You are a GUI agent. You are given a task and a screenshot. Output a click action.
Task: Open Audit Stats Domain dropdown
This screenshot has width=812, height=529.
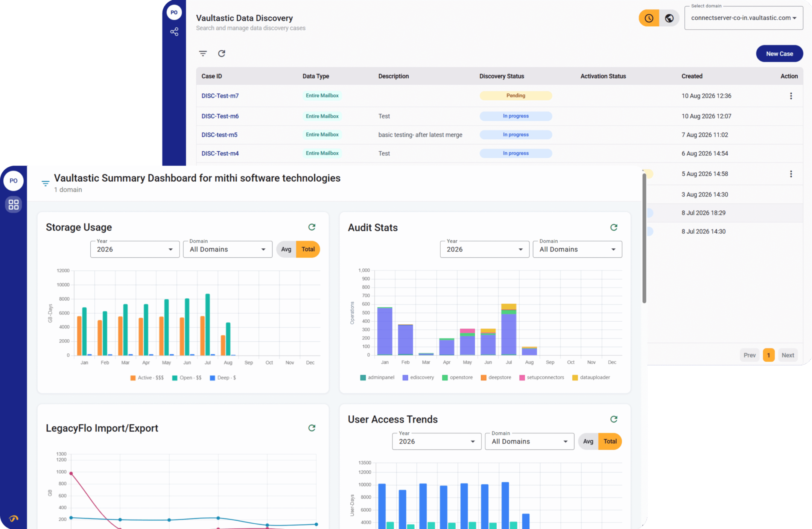click(578, 249)
